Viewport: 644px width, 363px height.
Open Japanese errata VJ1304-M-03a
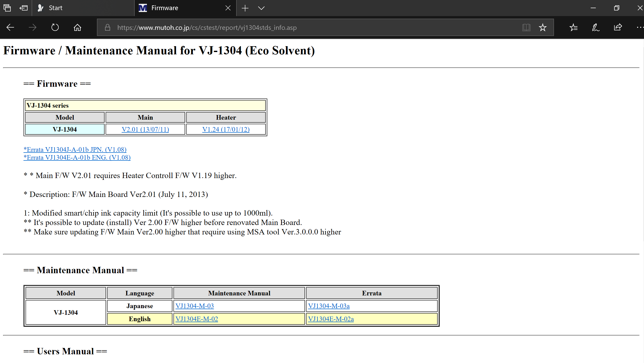pyautogui.click(x=329, y=306)
